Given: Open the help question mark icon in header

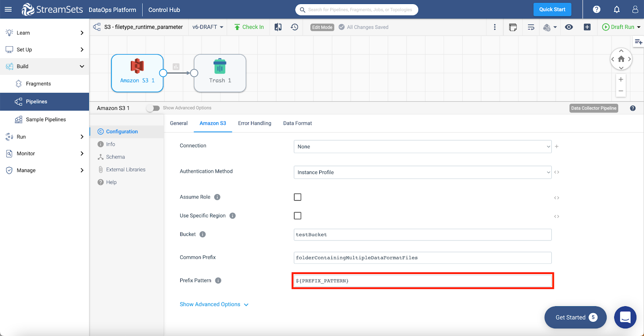Looking at the screenshot, I should (x=597, y=9).
